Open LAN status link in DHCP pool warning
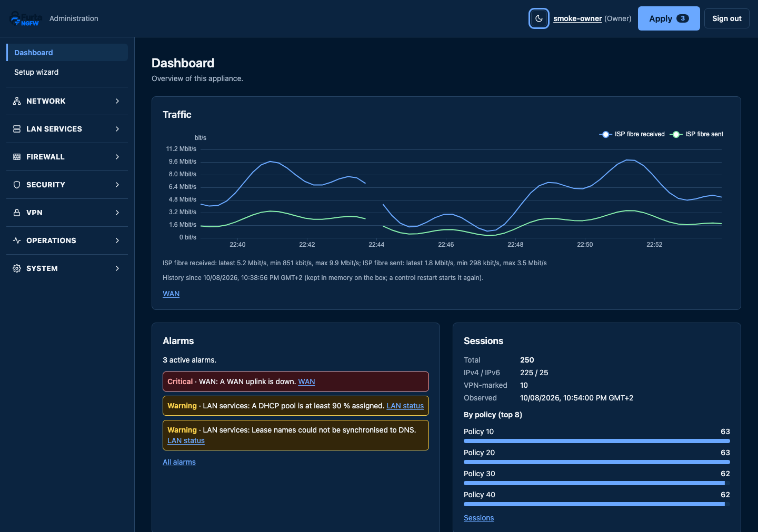Image resolution: width=758 pixels, height=532 pixels. 405,406
